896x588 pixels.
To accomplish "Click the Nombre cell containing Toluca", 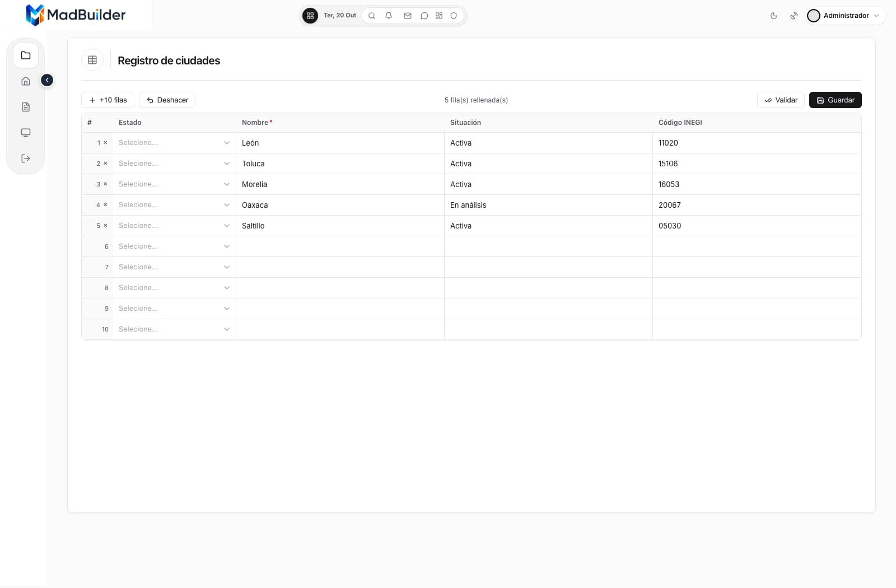I will point(340,164).
